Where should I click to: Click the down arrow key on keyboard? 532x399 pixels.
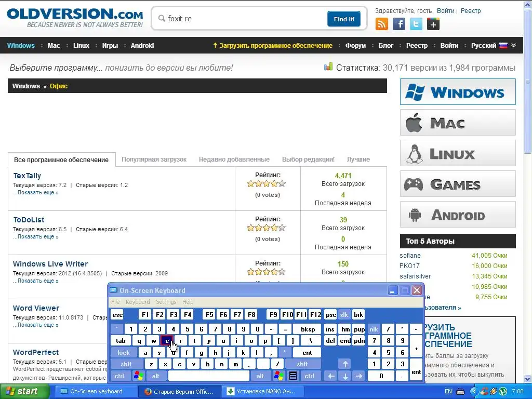pos(345,376)
